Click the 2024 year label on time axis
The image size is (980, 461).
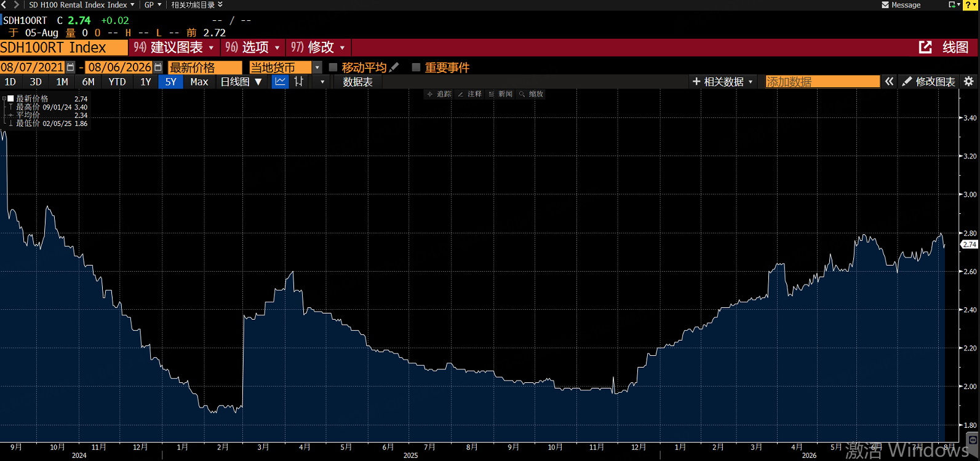coord(79,455)
